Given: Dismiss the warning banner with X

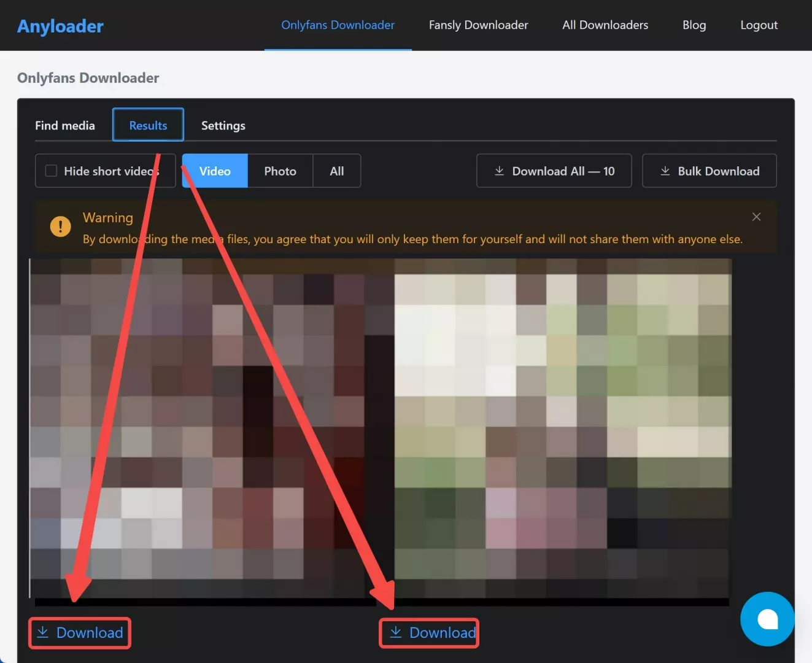Looking at the screenshot, I should [x=756, y=217].
